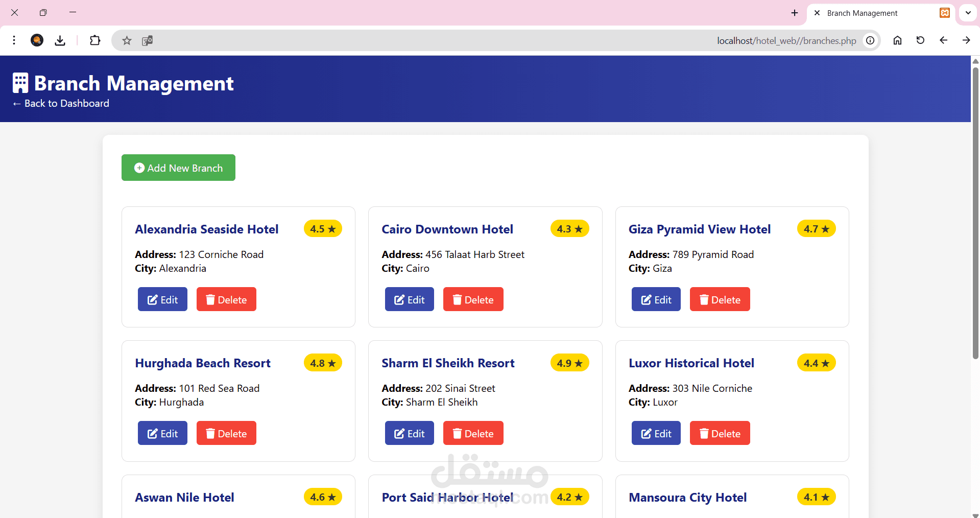Delete the Luxor Historical Hotel branch
980x518 pixels.
click(720, 433)
